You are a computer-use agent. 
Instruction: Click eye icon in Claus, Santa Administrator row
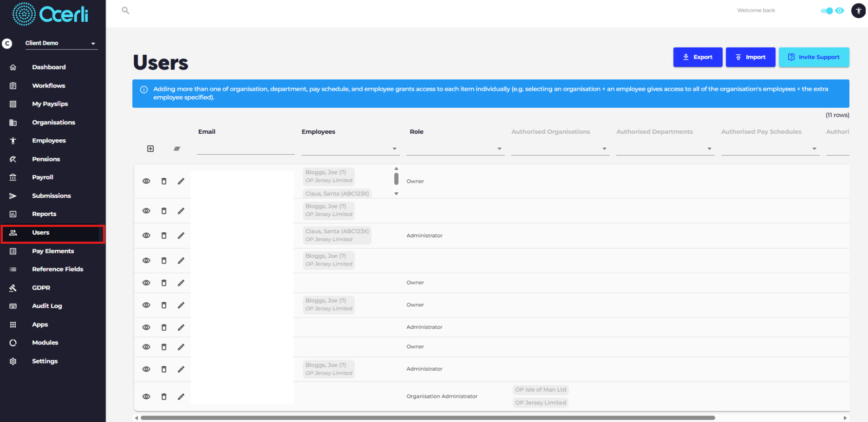[146, 235]
